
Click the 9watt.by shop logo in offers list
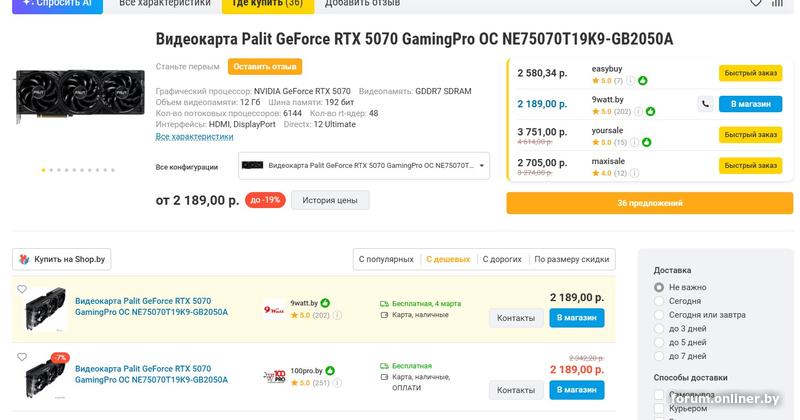coord(273,309)
